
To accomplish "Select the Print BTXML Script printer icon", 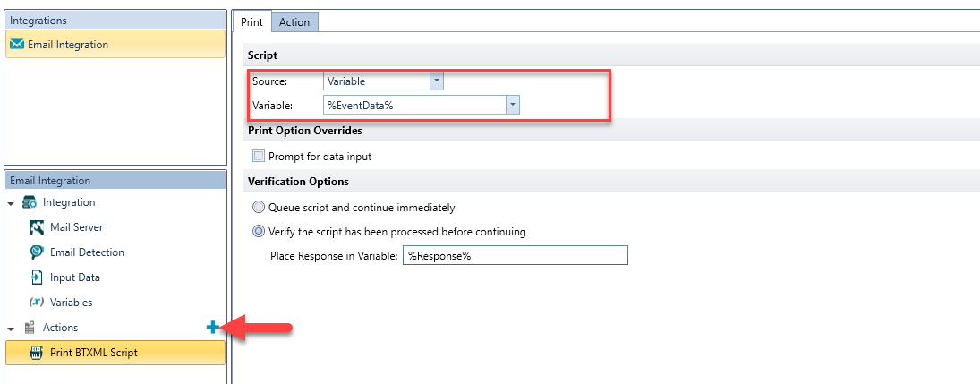I will tap(37, 353).
